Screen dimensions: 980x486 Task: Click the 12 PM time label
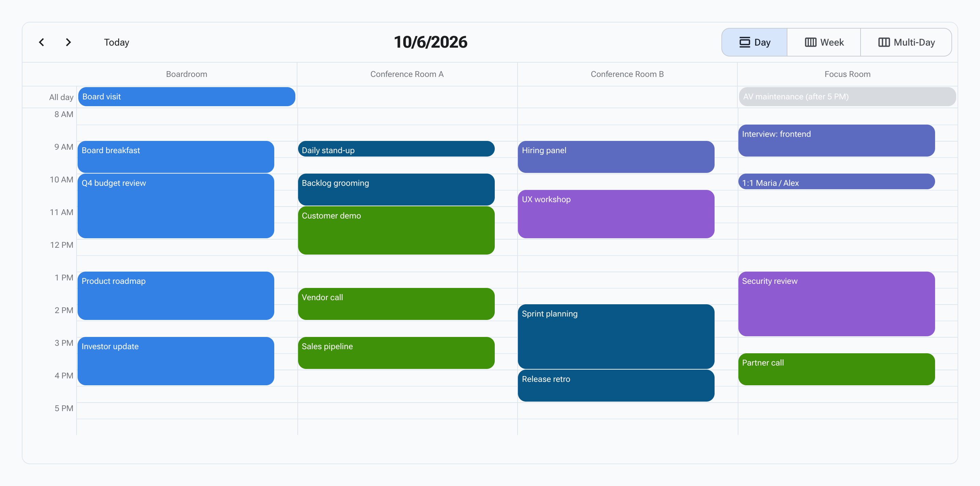pyautogui.click(x=62, y=245)
